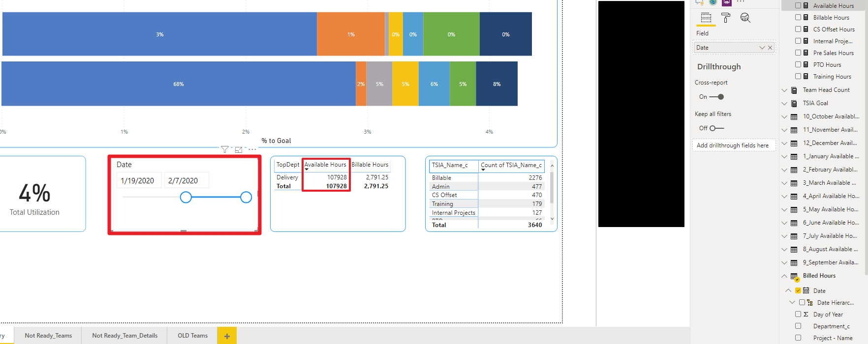Check the Department_c field checkbox
Viewport: 868px width, 344px height.
pos(798,326)
